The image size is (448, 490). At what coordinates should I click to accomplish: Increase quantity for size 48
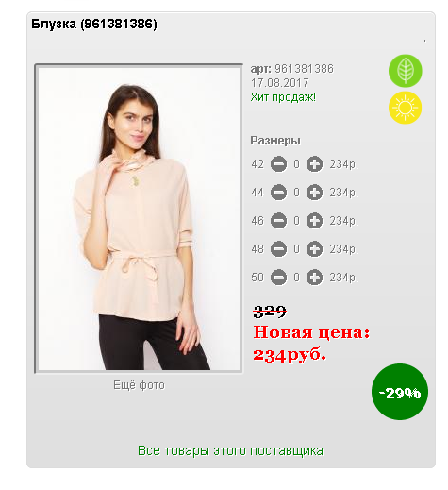(x=314, y=249)
